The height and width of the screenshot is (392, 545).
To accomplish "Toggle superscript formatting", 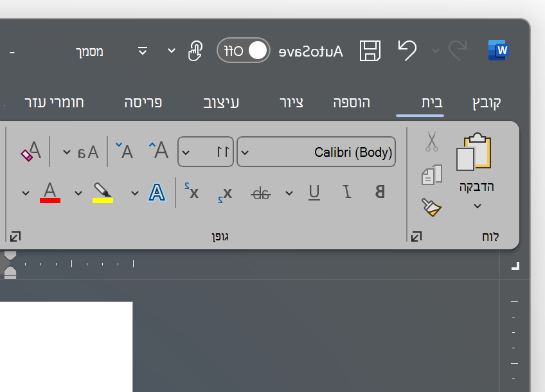I will pyautogui.click(x=192, y=191).
